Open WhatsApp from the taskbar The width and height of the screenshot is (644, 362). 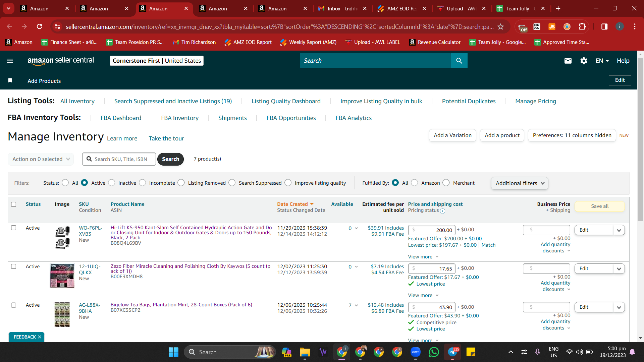[434, 352]
